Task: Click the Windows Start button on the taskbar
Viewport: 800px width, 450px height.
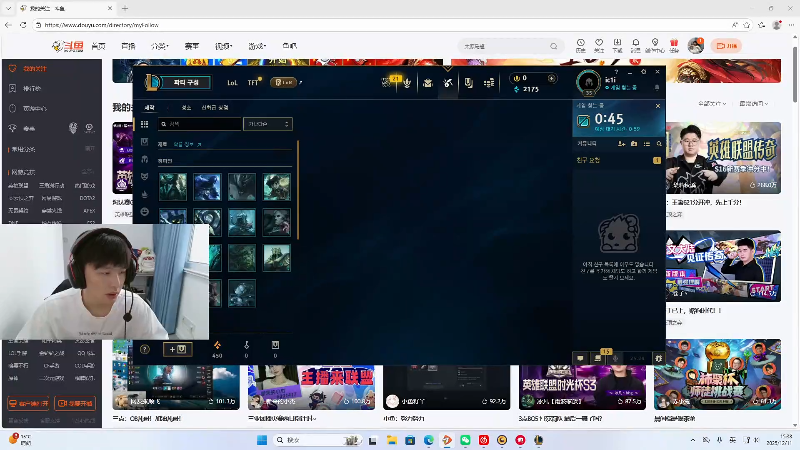Action: [x=262, y=440]
